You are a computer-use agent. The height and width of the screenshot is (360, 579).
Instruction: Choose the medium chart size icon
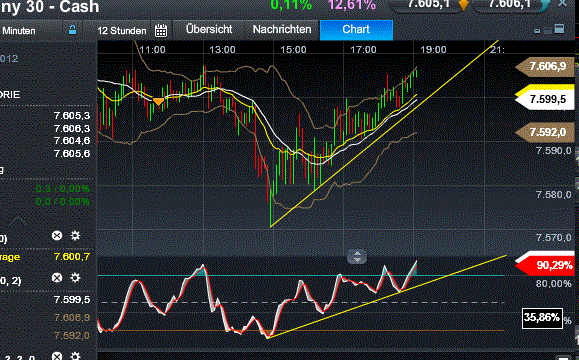(548, 30)
